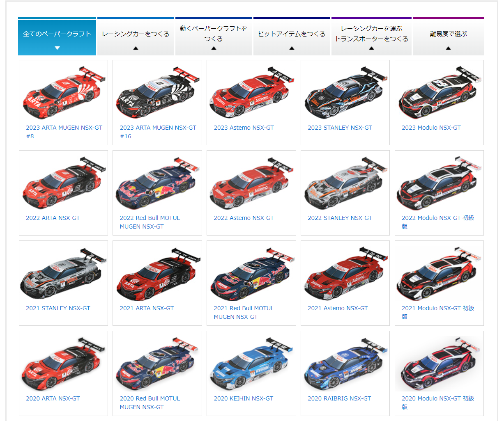The height and width of the screenshot is (421, 504).
Task: Switch to 動くペーパークラフトをつくる tab
Action: tap(214, 36)
